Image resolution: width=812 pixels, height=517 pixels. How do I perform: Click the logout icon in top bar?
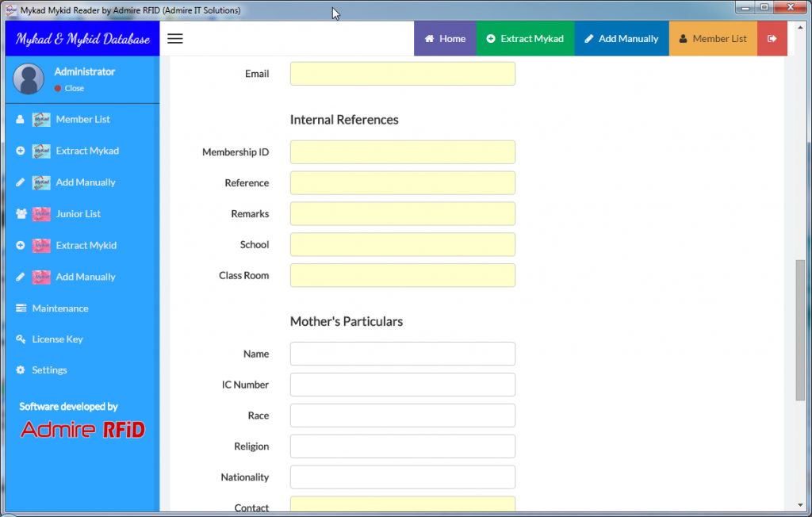[772, 39]
